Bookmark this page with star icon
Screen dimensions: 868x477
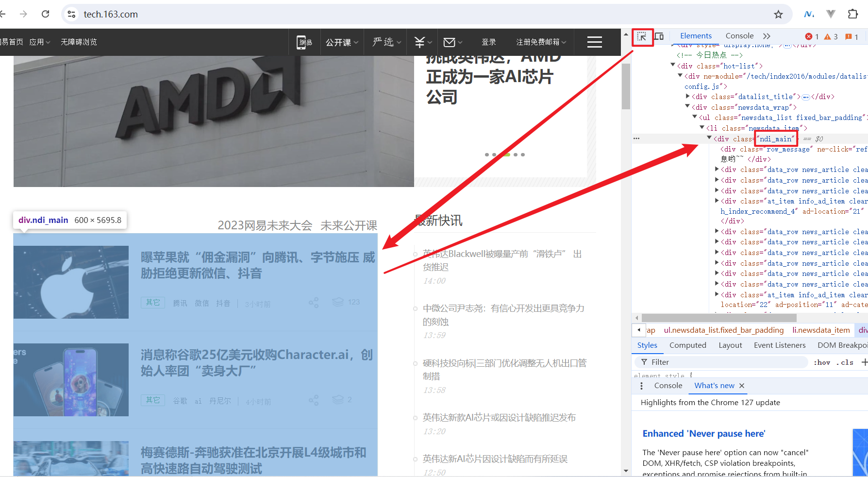click(778, 14)
